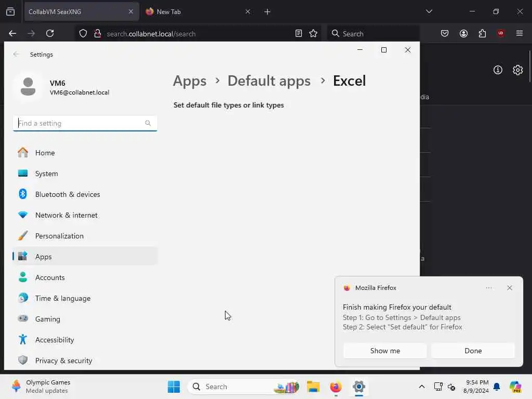
Task: Open Olympic Games widget
Action: pos(41,387)
